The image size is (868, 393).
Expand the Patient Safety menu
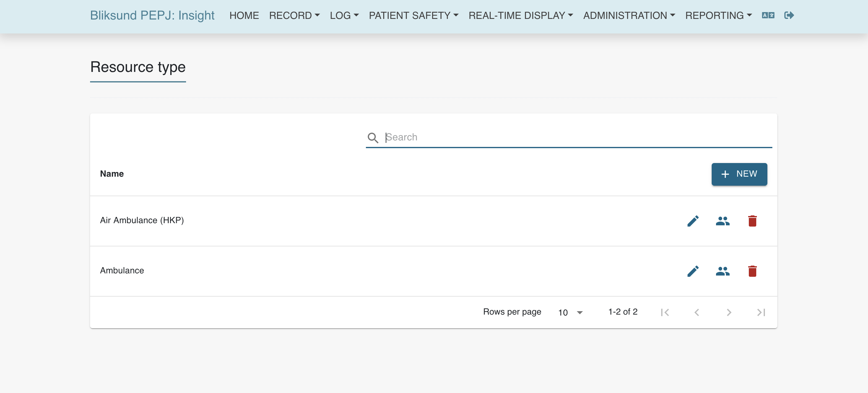point(414,15)
